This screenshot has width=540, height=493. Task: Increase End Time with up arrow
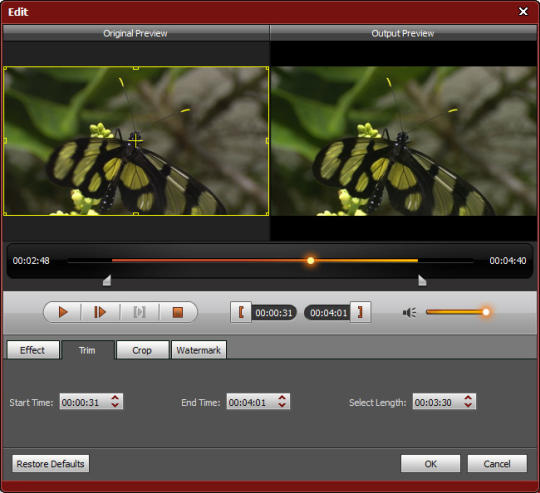[282, 398]
